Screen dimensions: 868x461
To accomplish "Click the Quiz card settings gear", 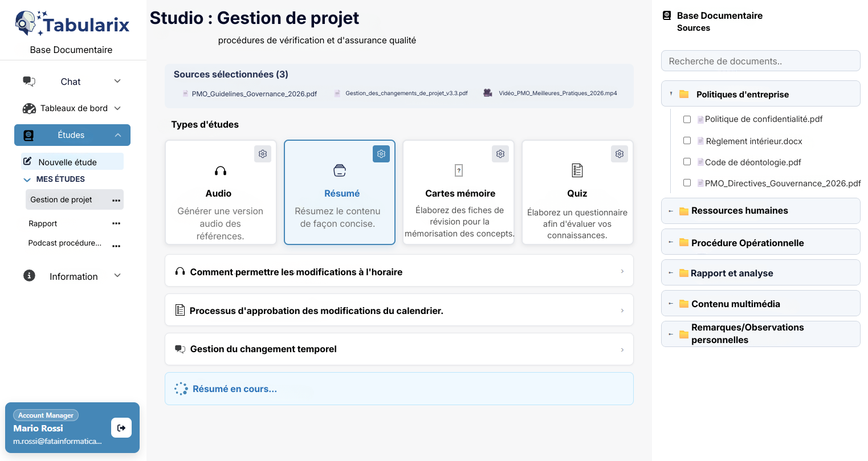I will [x=619, y=154].
